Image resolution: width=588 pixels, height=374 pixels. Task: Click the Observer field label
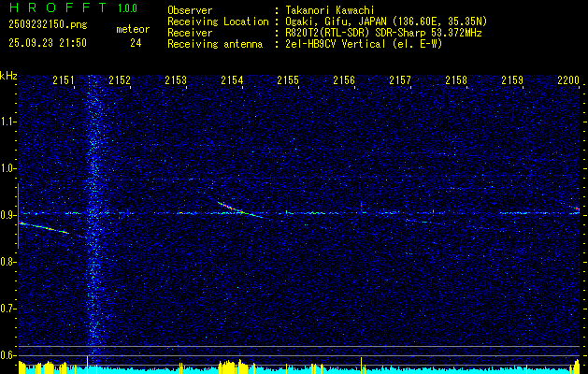click(x=190, y=10)
